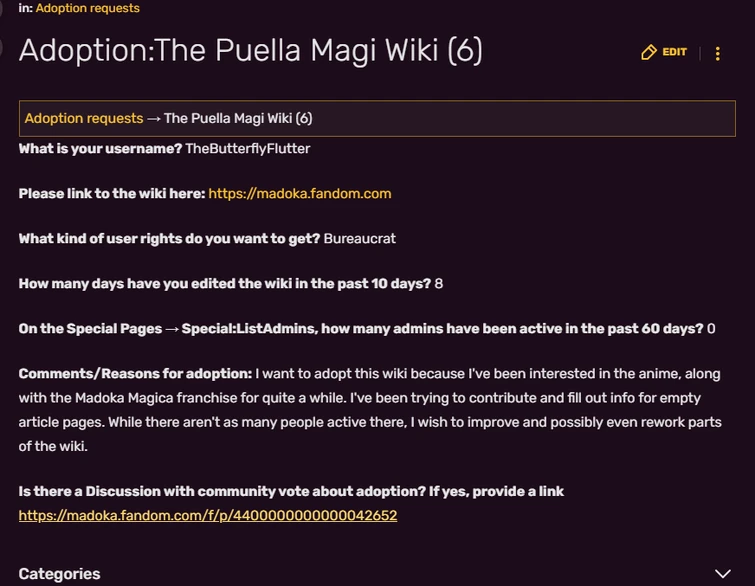Click the word Bureaucrat
Viewport: 755px width, 586px height.
[360, 238]
